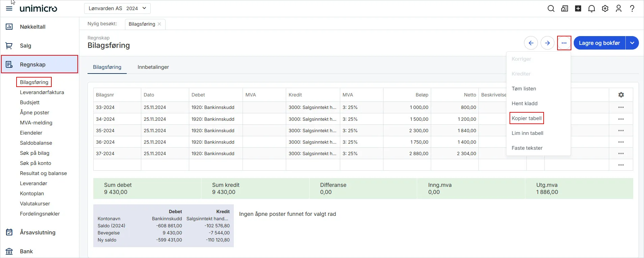Open row menu for voucher 33-2024

pyautogui.click(x=621, y=107)
